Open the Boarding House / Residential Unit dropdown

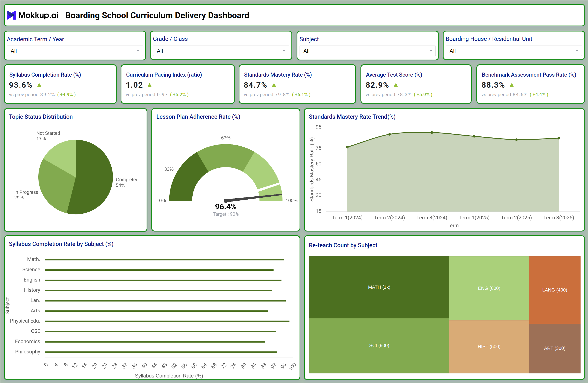[x=514, y=51]
